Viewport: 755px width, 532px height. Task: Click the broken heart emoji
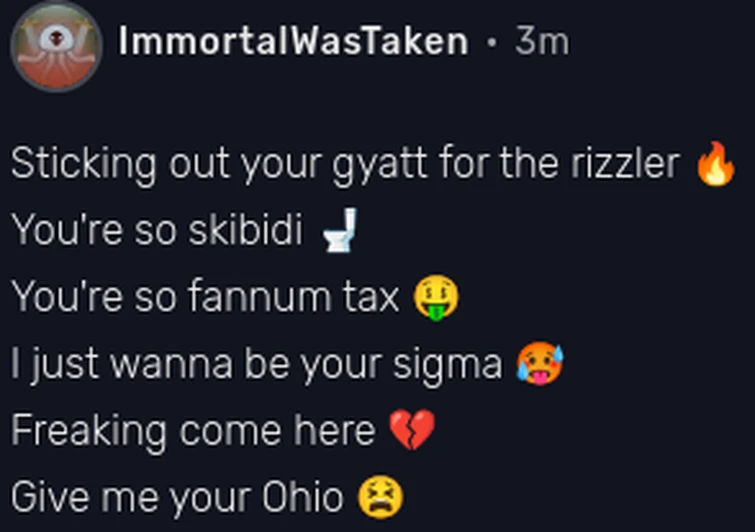click(411, 431)
